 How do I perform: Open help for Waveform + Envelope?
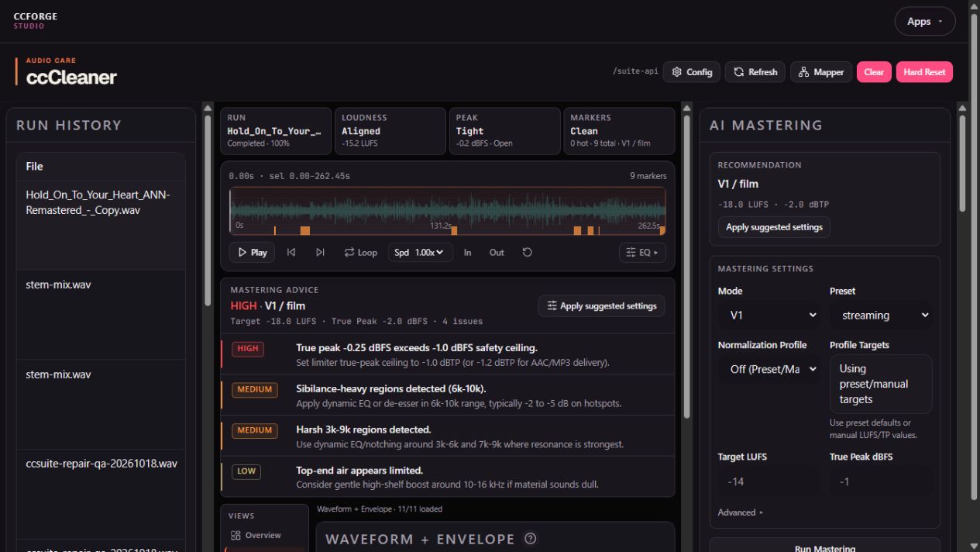(531, 539)
